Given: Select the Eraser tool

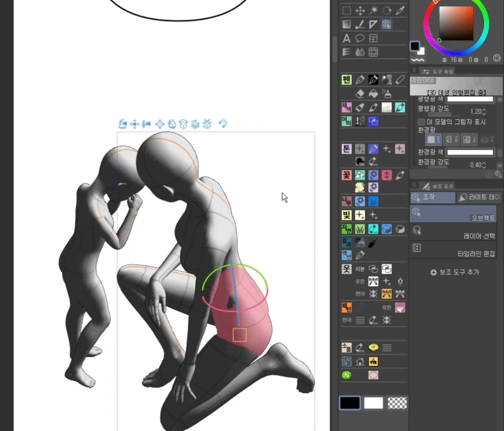Looking at the screenshot, I should click(360, 94).
